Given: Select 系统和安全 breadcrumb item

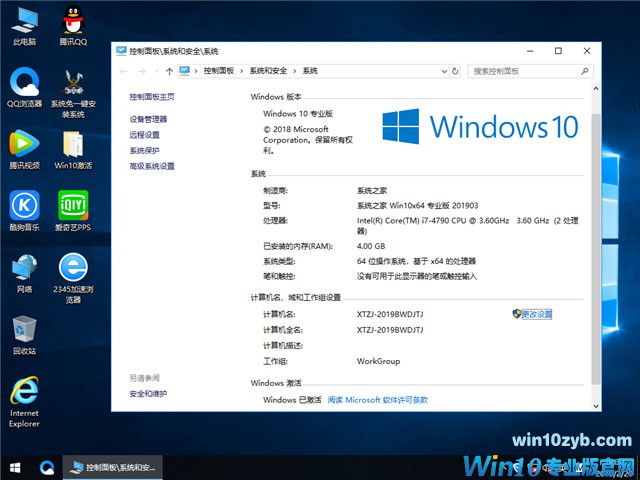Looking at the screenshot, I should (x=268, y=71).
